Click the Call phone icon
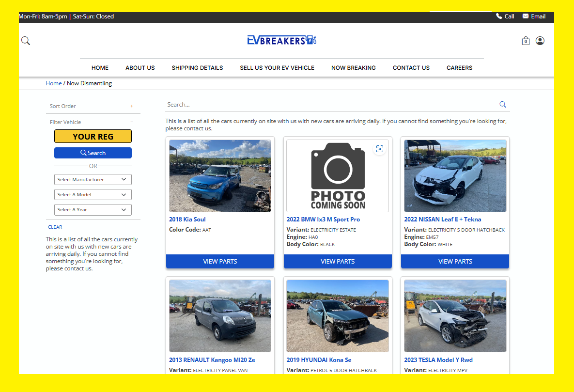The image size is (574, 392). [x=498, y=16]
